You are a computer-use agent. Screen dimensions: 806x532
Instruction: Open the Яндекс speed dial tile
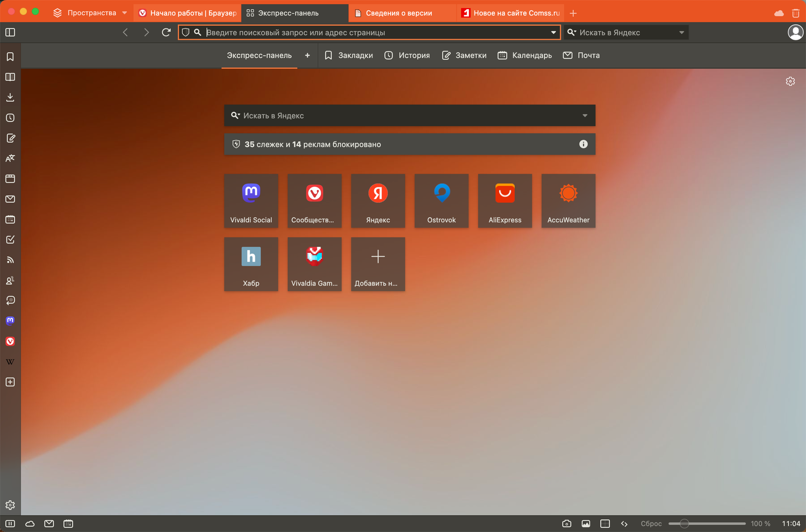coord(378,201)
